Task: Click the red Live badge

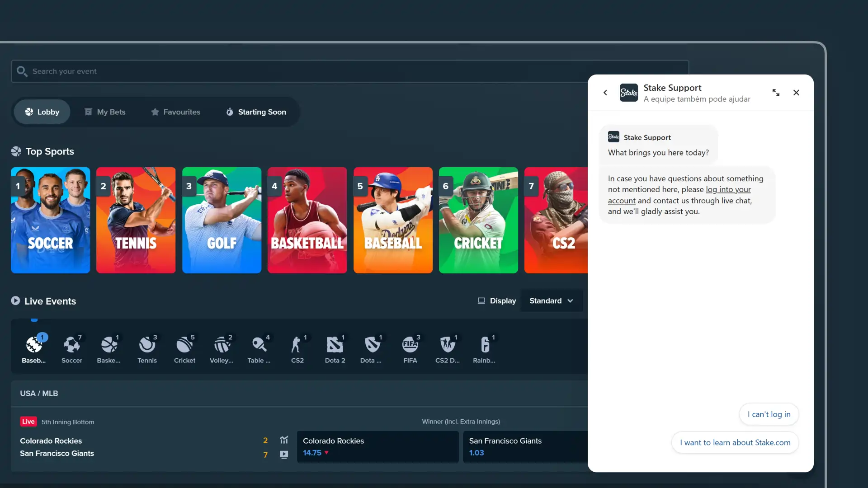Action: (x=28, y=422)
